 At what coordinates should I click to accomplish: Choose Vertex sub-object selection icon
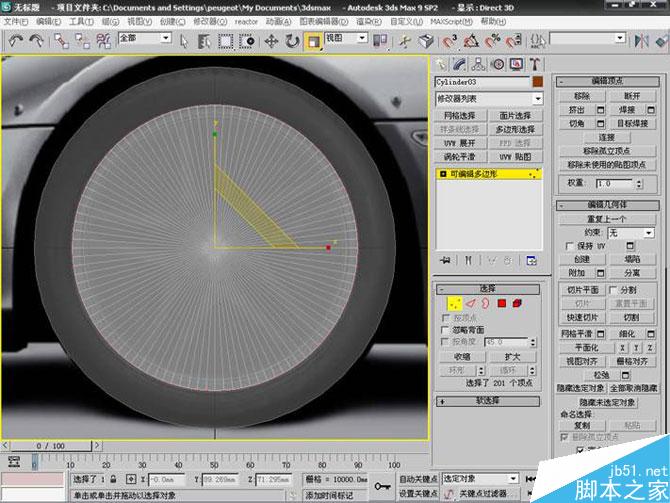[456, 303]
